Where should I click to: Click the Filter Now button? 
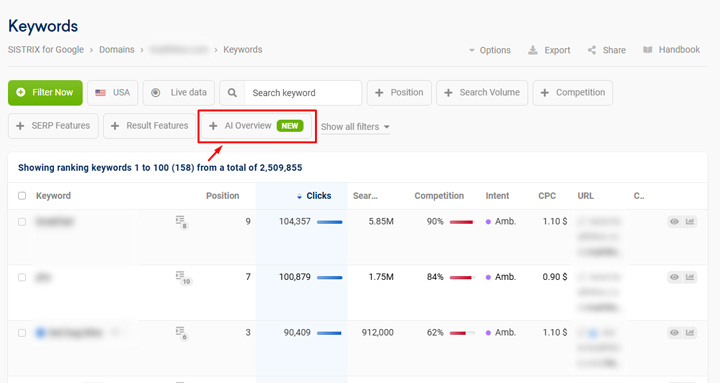pyautogui.click(x=45, y=93)
